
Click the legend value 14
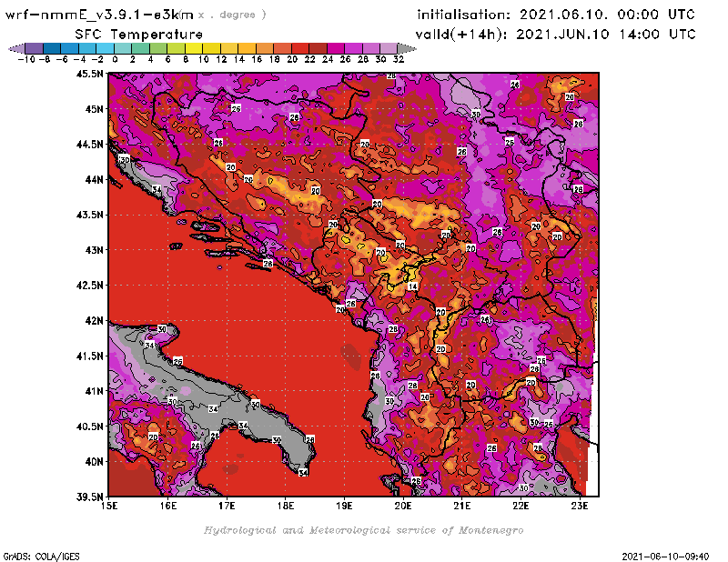(x=238, y=59)
